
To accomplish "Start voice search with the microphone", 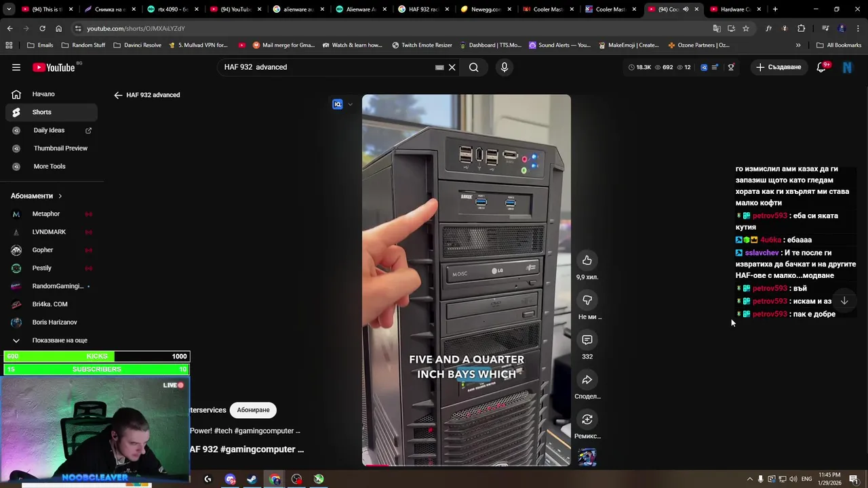I will click(504, 67).
